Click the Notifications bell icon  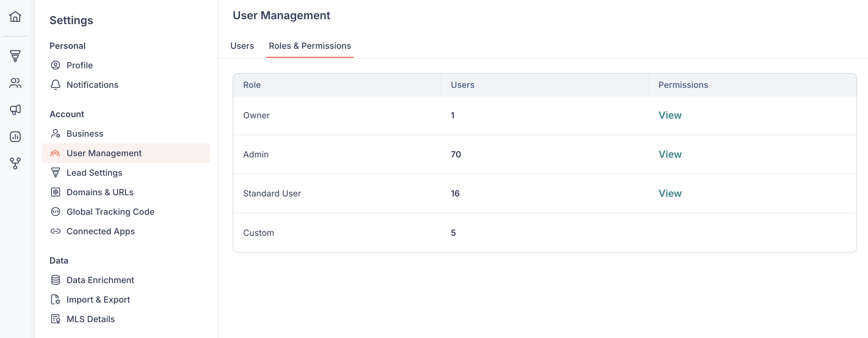point(56,85)
